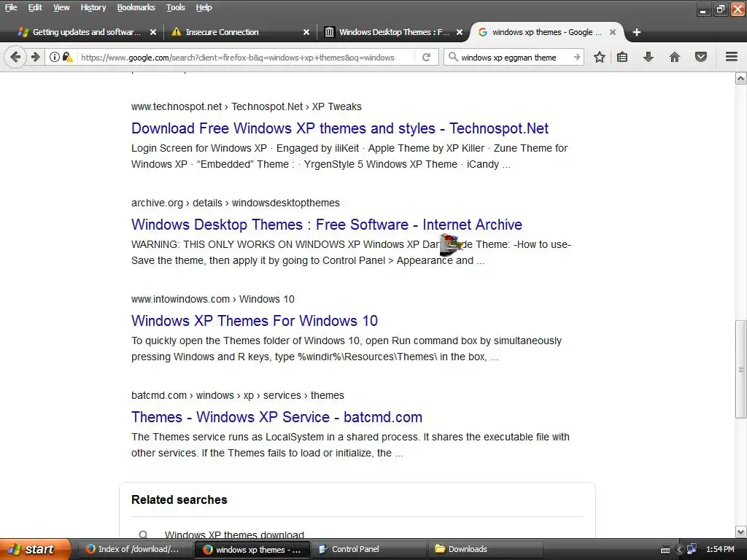Open the Firefox hamburger menu
The height and width of the screenshot is (560, 747).
732,57
